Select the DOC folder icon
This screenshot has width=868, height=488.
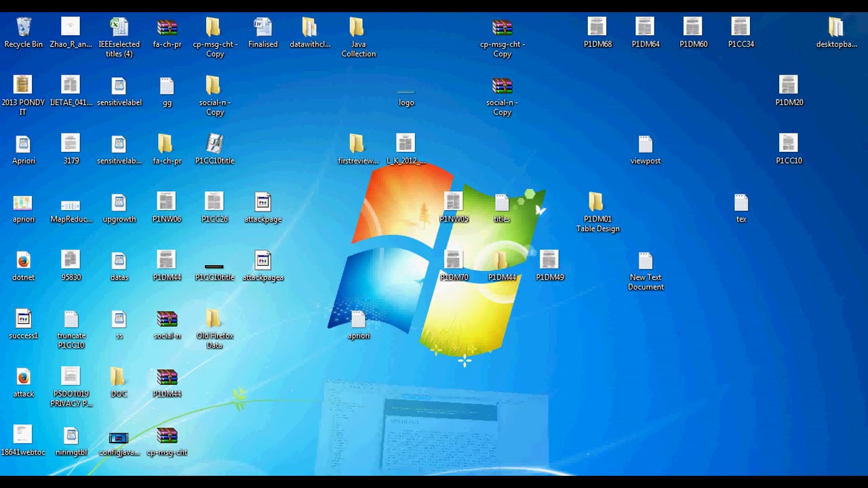[x=119, y=378]
